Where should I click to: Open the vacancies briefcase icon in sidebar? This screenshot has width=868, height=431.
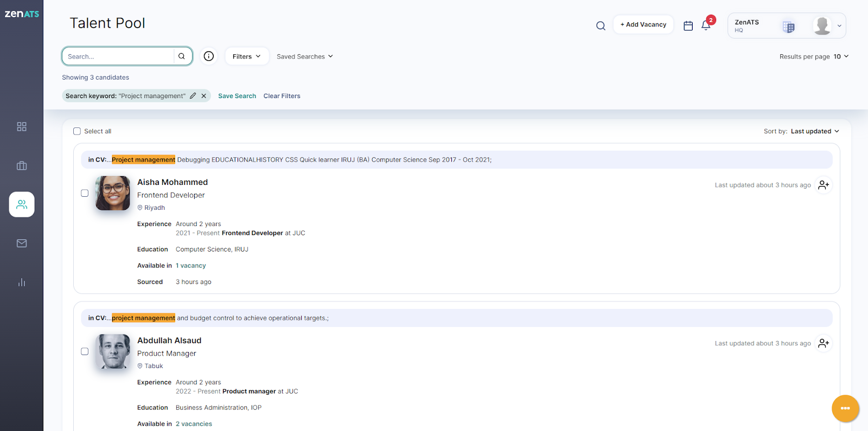point(22,165)
